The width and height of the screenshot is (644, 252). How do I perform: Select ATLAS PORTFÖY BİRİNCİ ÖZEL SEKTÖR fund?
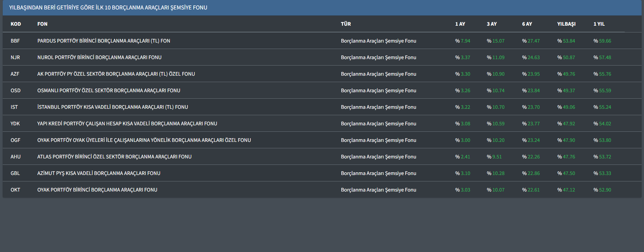[x=114, y=157]
